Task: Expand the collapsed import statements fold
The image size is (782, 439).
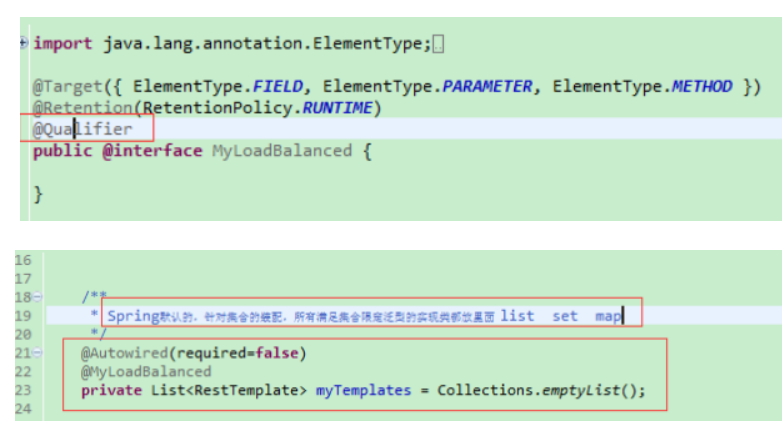Action: click(23, 43)
